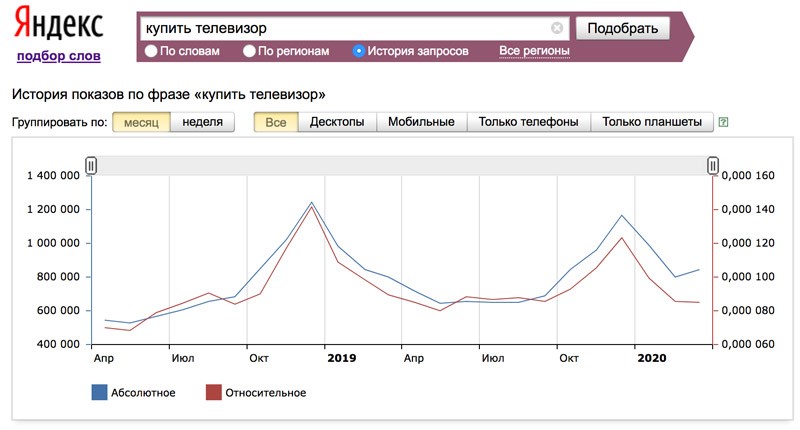The image size is (800, 430).
Task: Open the green help question mark icon
Action: pos(723,122)
